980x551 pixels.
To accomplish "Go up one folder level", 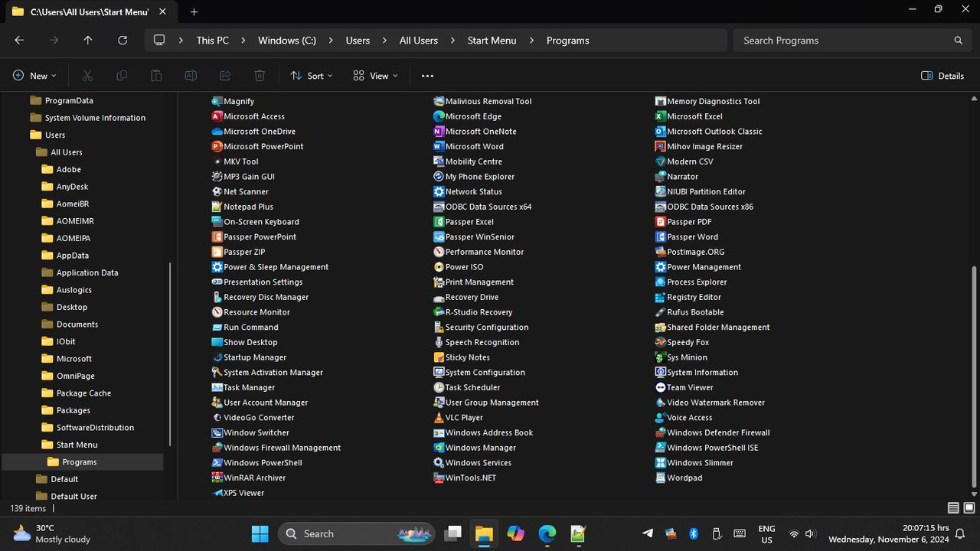I will pyautogui.click(x=88, y=41).
